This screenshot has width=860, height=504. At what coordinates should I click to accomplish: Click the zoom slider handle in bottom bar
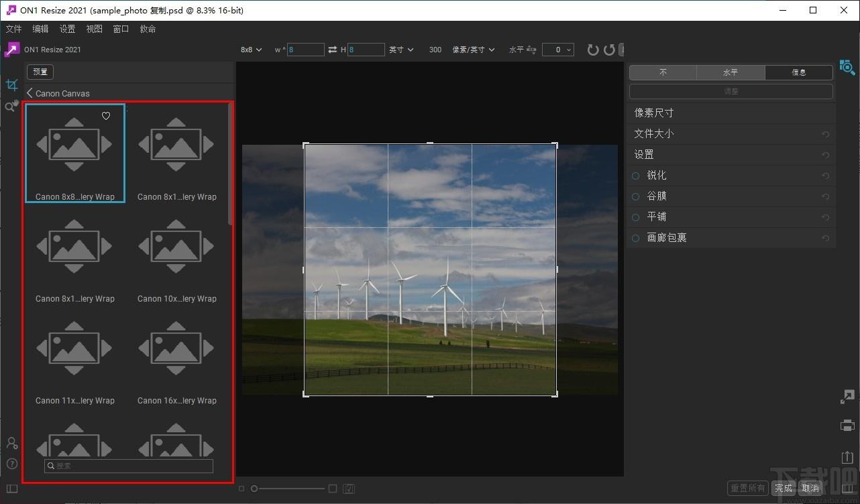(254, 489)
